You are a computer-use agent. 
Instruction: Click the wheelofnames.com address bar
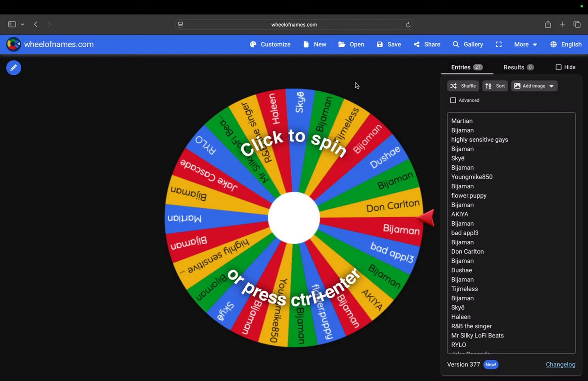coord(294,25)
